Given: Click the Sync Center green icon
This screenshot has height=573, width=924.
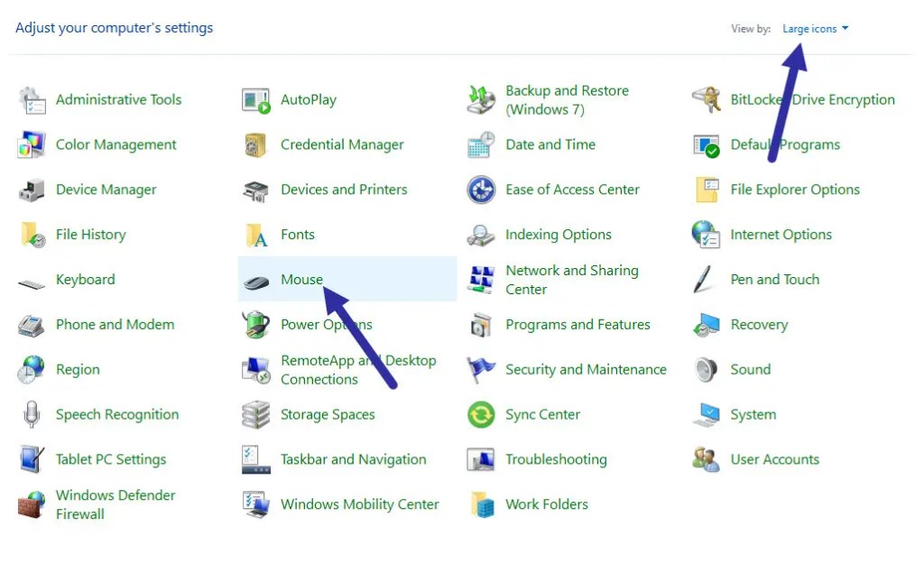Looking at the screenshot, I should pos(481,415).
